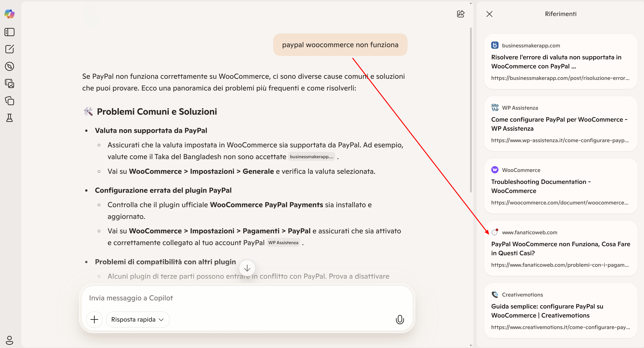Click the microphone voice input icon
This screenshot has height=348, width=644.
(400, 319)
